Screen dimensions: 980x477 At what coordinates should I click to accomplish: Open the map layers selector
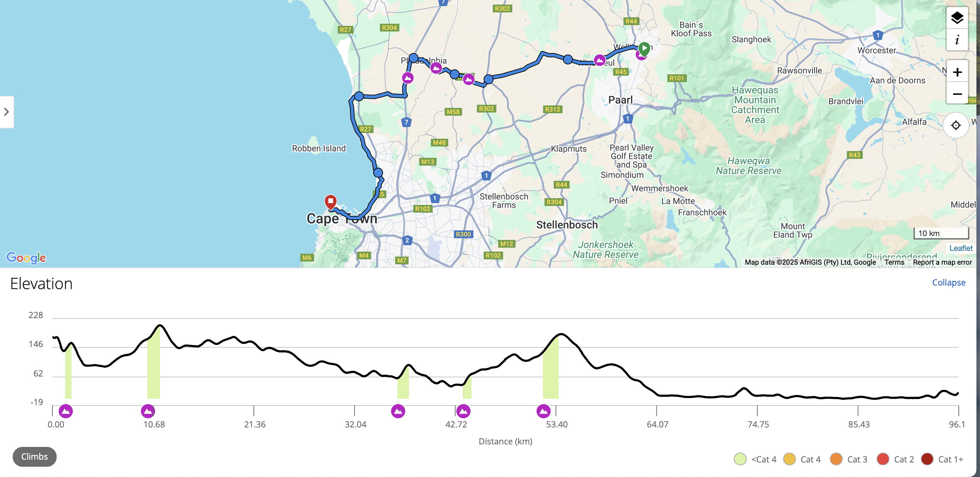956,17
